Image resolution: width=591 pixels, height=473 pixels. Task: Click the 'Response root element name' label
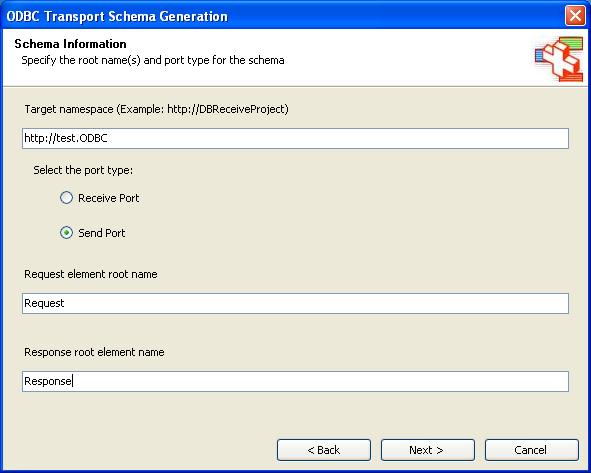[x=94, y=352]
